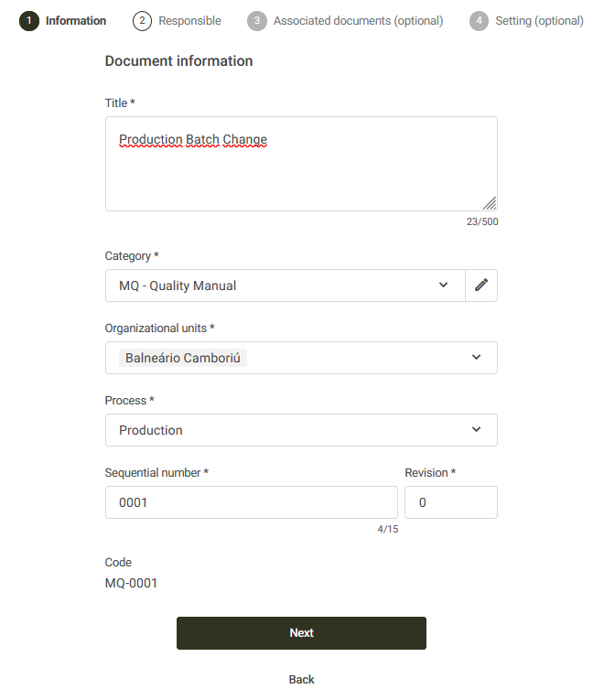Open the Category dropdown chevron
This screenshot has width=604, height=700.
(443, 285)
